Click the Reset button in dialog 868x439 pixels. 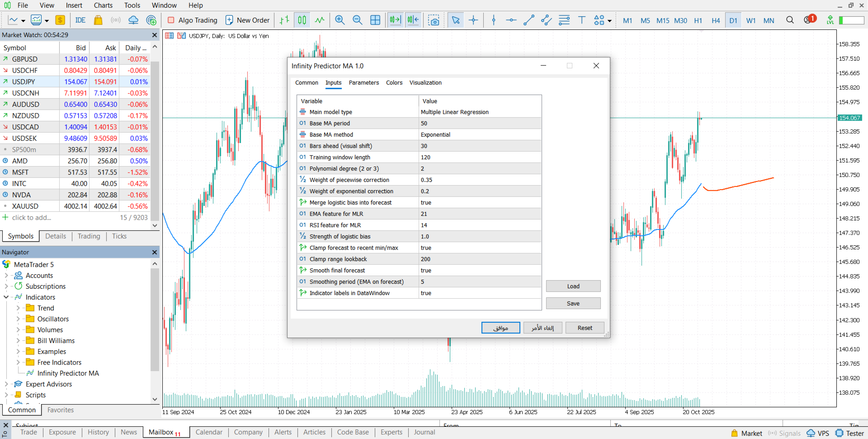pyautogui.click(x=585, y=328)
